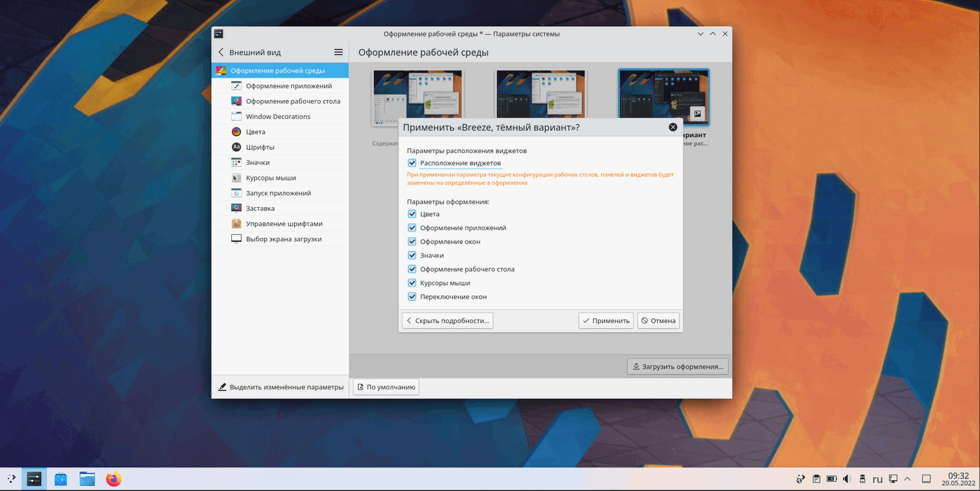Click the cursor icon beside Курсоры мыши
The width and height of the screenshot is (980, 491).
[237, 178]
